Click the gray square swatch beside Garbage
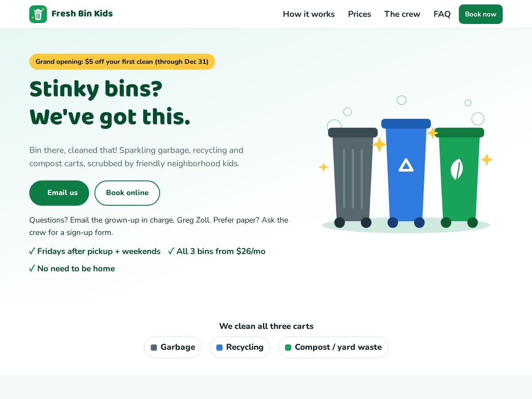This screenshot has height=399, width=532. [x=154, y=348]
